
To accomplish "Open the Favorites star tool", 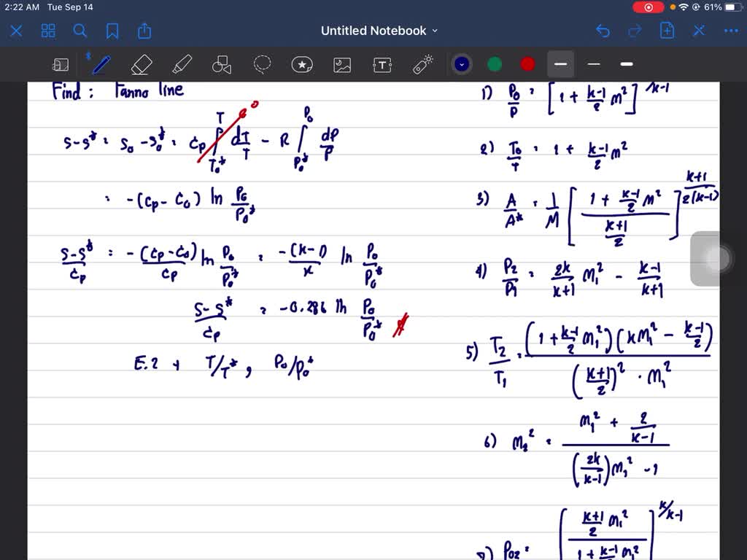I will click(x=302, y=64).
